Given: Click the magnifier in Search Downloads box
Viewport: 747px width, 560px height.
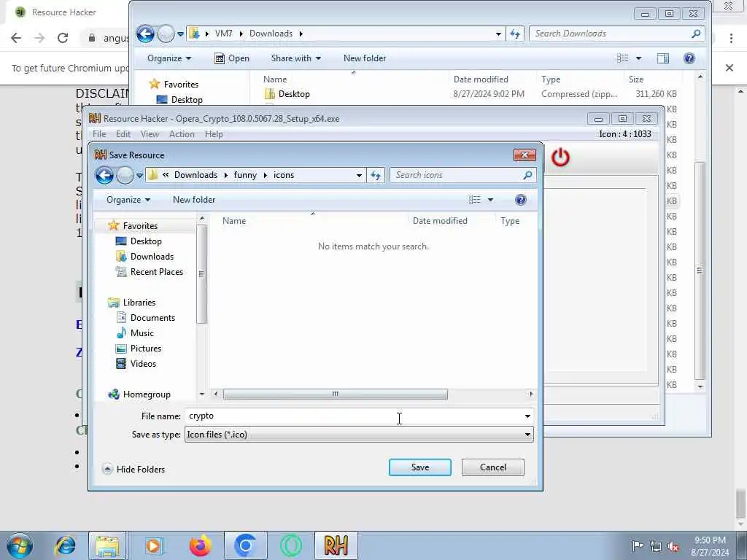Looking at the screenshot, I should 696,34.
